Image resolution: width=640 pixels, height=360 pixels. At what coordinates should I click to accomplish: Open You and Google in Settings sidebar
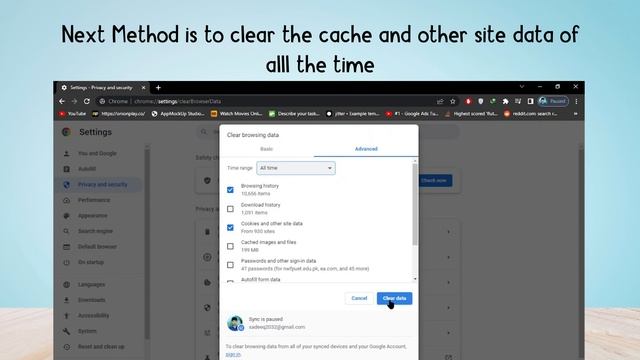pos(97,153)
